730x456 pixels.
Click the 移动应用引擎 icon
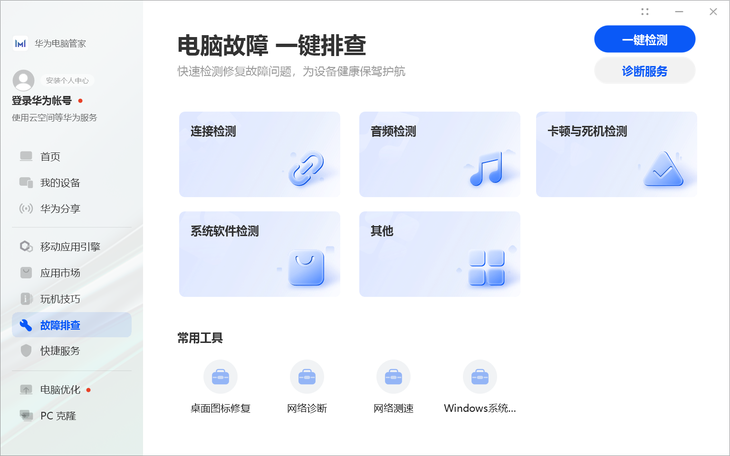click(26, 246)
